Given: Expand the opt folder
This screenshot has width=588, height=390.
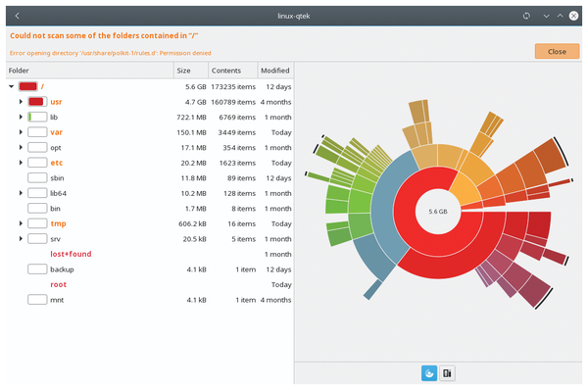Looking at the screenshot, I should 21,147.
